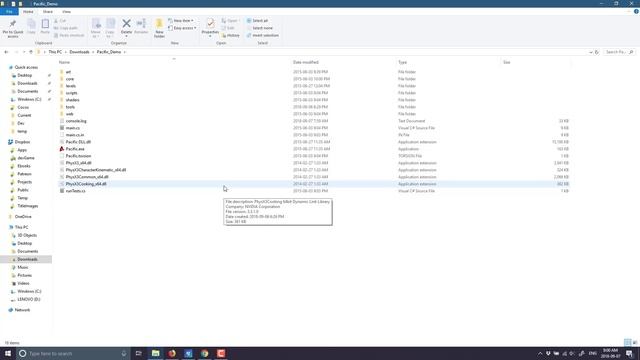Select the shaders folder
Screen dimensions: 640x360
tap(72, 100)
